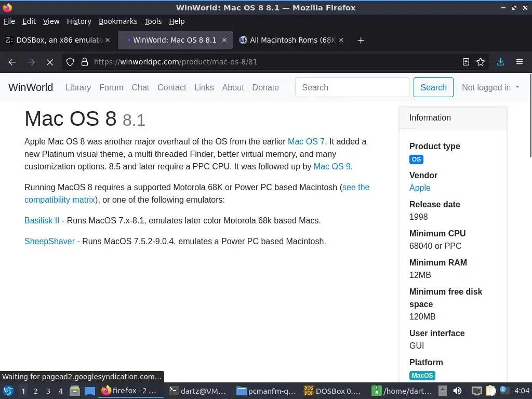Click the address bar URL
This screenshot has height=399, width=532.
point(176,62)
